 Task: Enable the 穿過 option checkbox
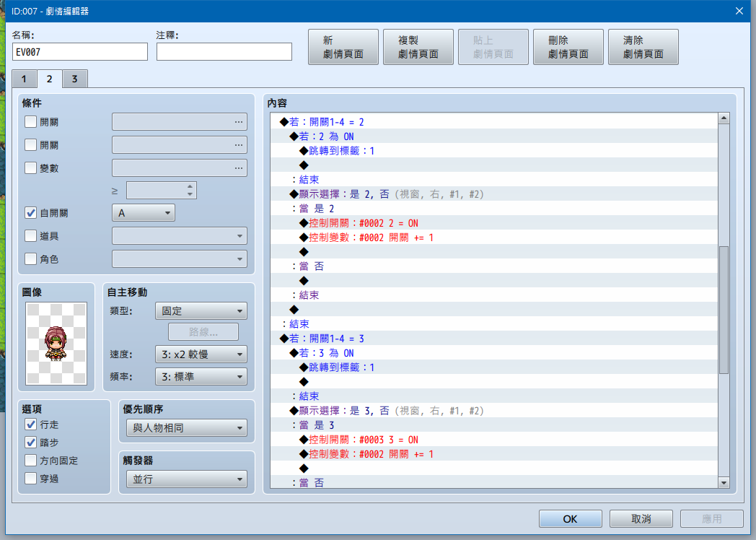coord(30,478)
